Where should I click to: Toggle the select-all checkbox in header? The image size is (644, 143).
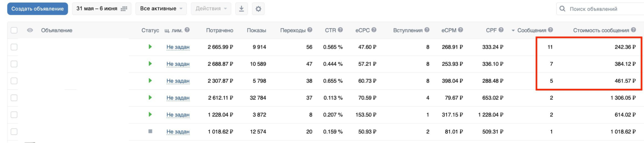14,30
